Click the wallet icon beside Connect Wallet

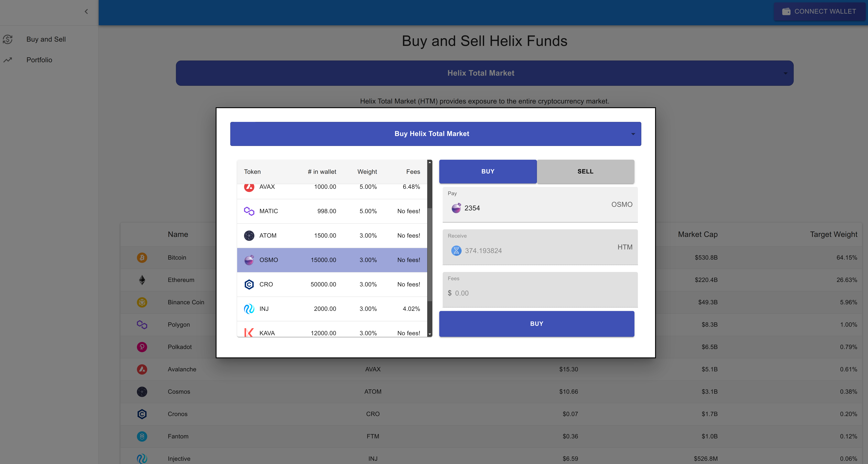[x=786, y=12]
